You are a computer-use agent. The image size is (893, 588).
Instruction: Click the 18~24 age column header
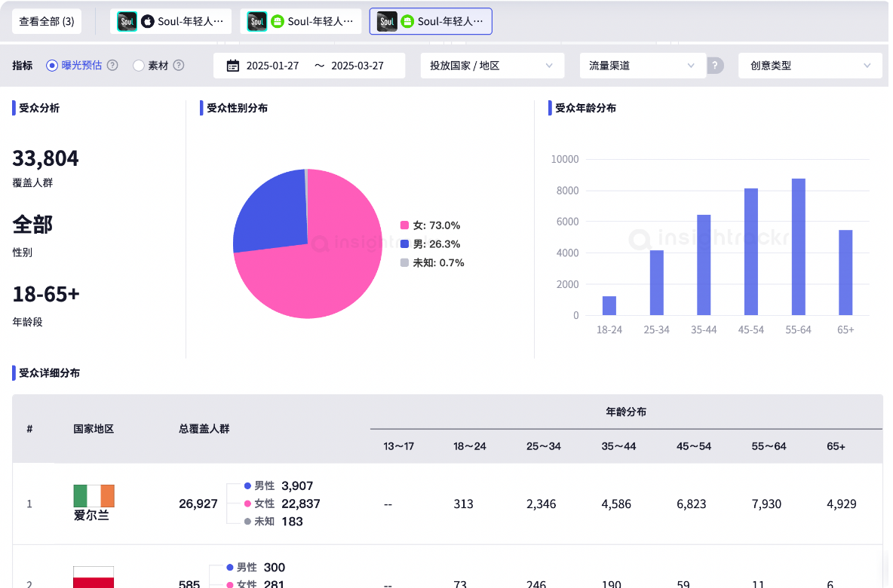point(470,446)
